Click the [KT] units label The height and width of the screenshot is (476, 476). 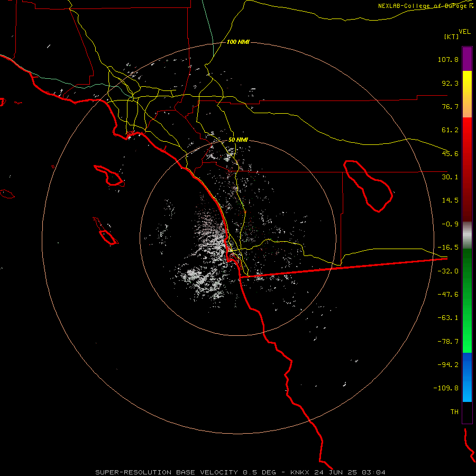coord(452,36)
